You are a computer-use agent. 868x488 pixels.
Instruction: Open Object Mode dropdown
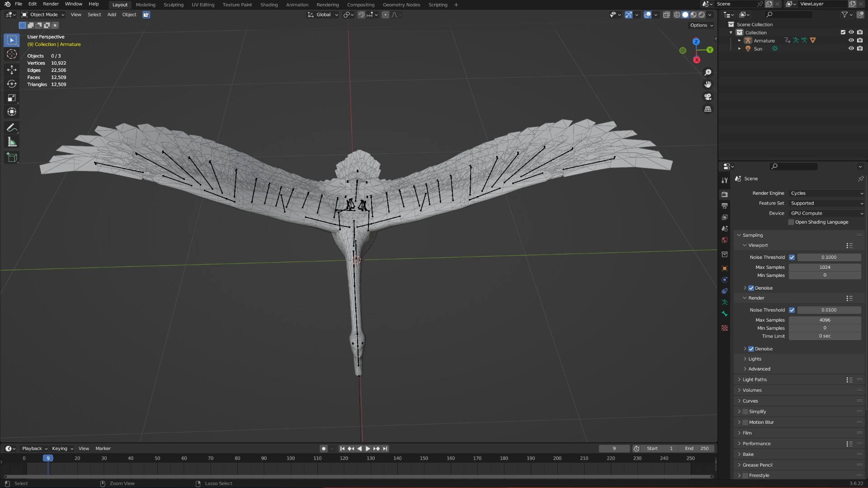point(43,15)
